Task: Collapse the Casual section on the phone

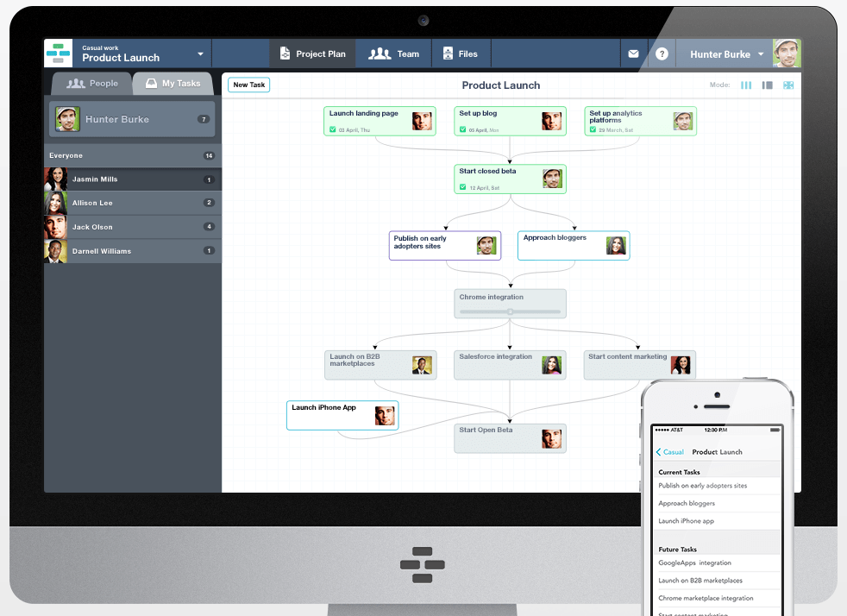Action: click(669, 451)
